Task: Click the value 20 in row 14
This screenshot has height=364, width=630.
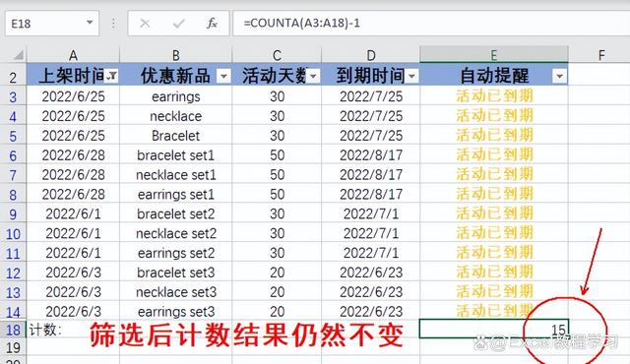Action: tap(277, 312)
